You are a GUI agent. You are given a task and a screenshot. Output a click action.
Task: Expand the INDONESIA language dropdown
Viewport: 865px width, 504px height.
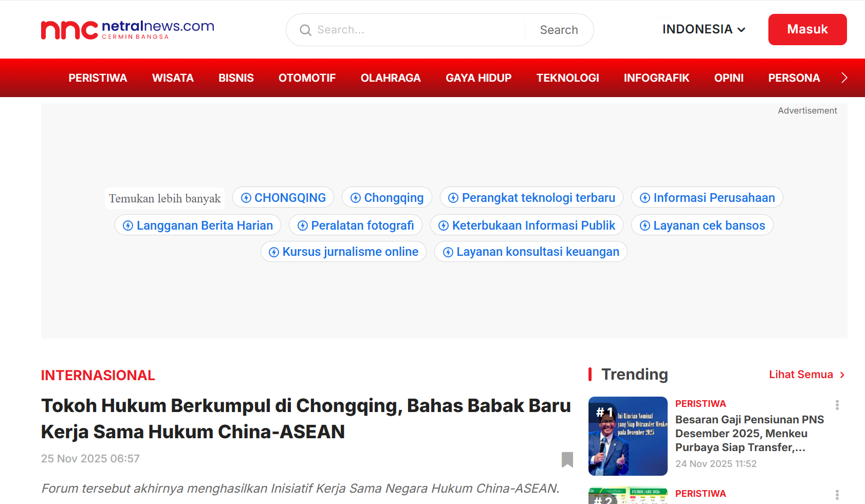(703, 29)
